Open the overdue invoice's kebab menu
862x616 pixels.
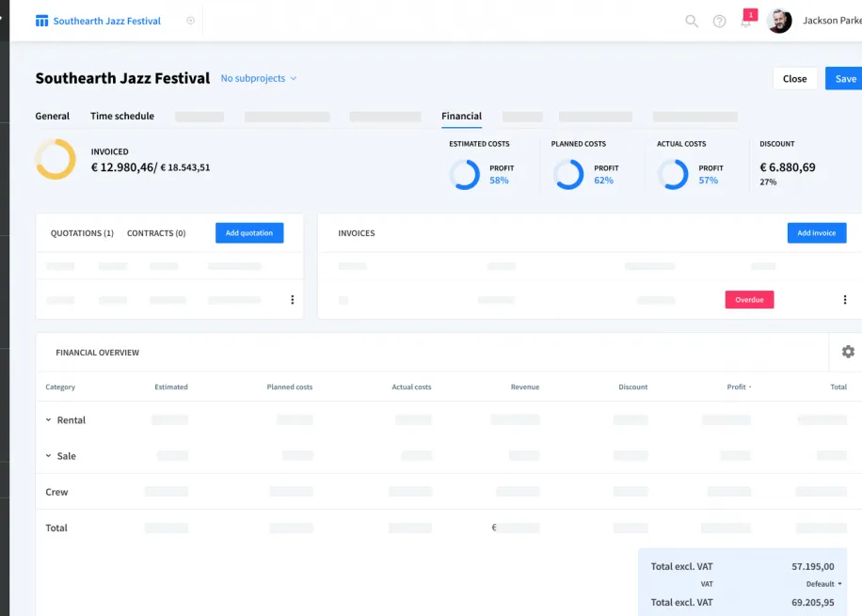click(844, 299)
